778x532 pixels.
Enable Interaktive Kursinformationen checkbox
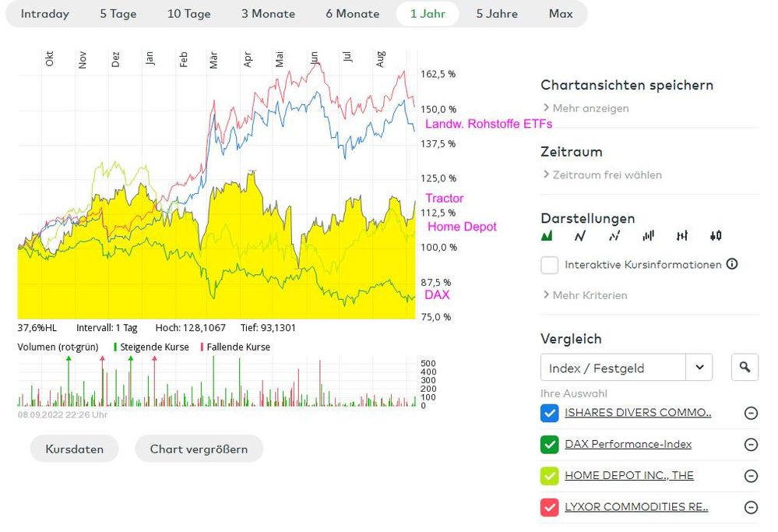click(x=549, y=265)
